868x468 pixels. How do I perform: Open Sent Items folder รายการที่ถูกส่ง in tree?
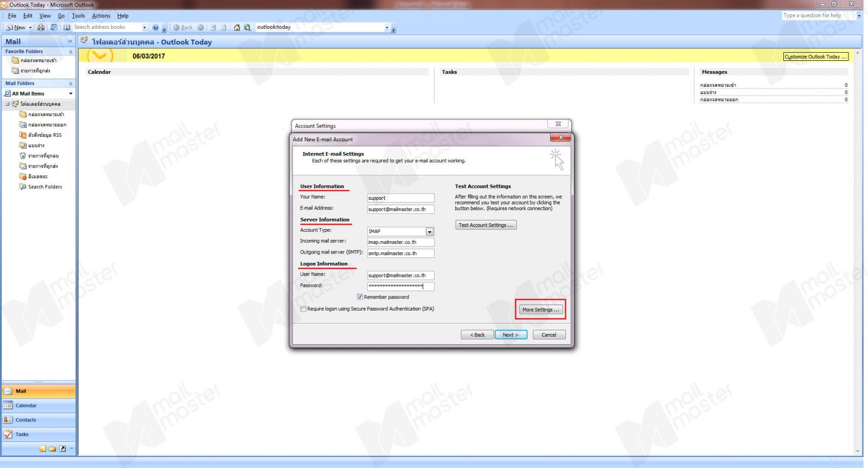(39, 166)
